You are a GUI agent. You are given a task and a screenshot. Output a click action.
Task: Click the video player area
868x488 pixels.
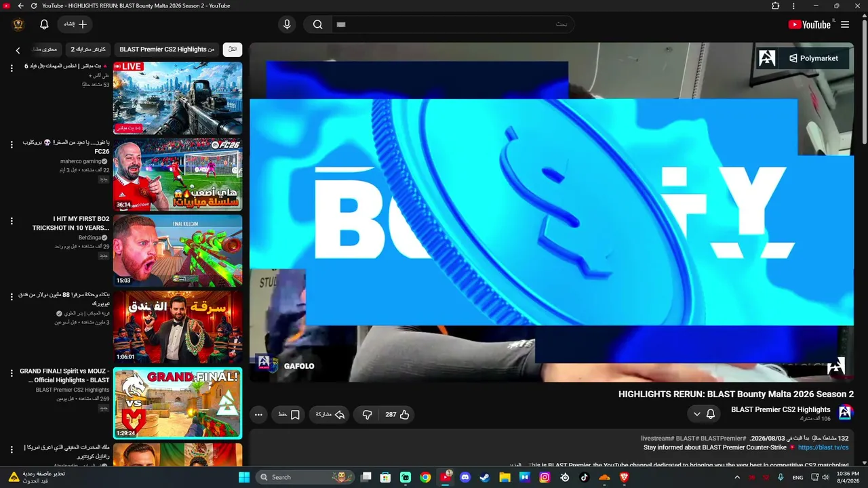click(x=551, y=213)
